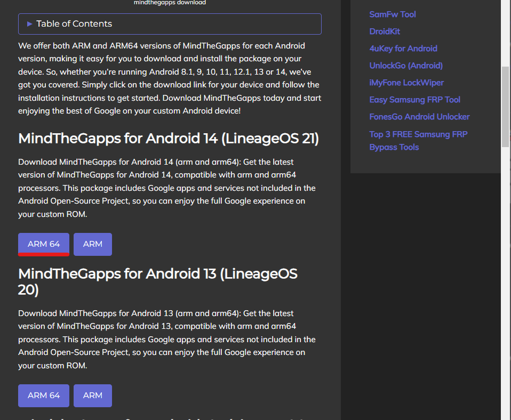511x420 pixels.
Task: Open Easy Samsung FRP Tool link
Action: point(414,100)
